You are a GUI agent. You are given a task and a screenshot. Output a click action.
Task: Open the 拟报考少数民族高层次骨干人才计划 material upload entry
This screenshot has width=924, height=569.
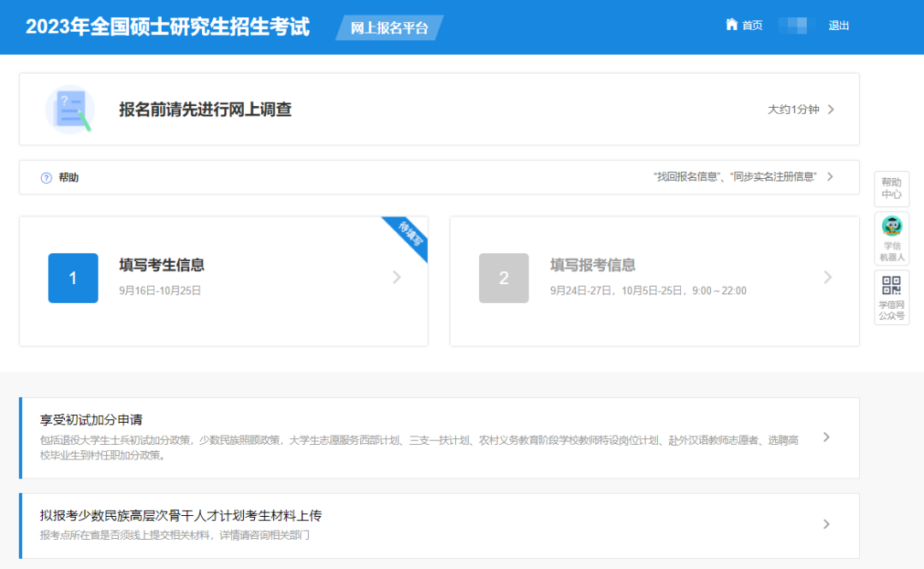point(181,516)
